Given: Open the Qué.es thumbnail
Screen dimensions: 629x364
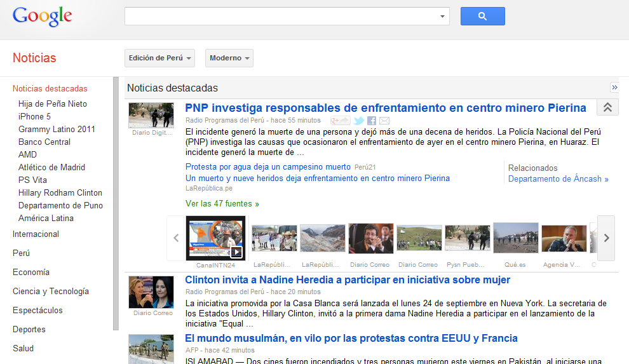Looking at the screenshot, I should pos(515,238).
